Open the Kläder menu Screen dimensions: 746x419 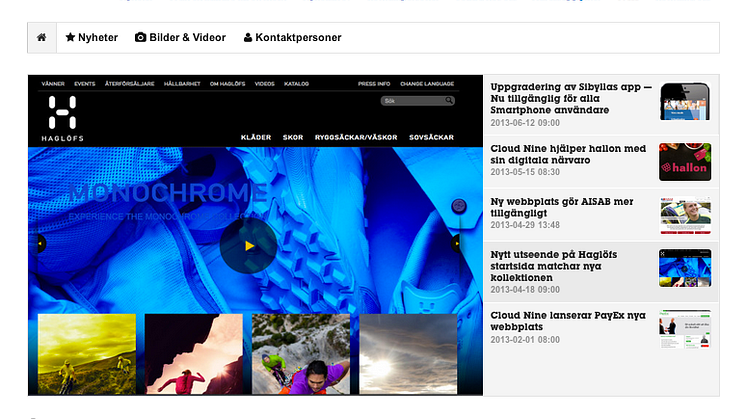click(256, 137)
